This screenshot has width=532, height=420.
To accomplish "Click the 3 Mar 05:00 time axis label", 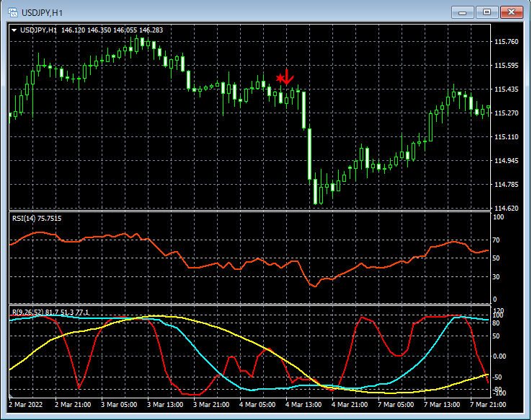I will point(119,405).
